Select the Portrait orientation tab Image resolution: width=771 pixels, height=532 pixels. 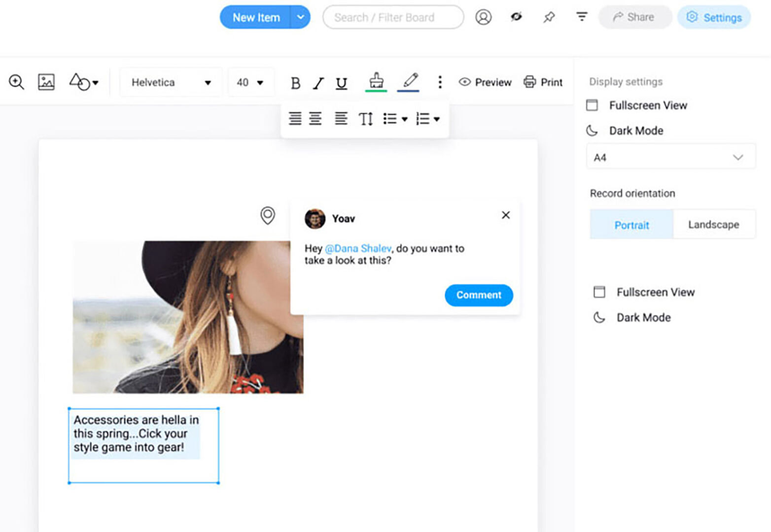click(631, 225)
